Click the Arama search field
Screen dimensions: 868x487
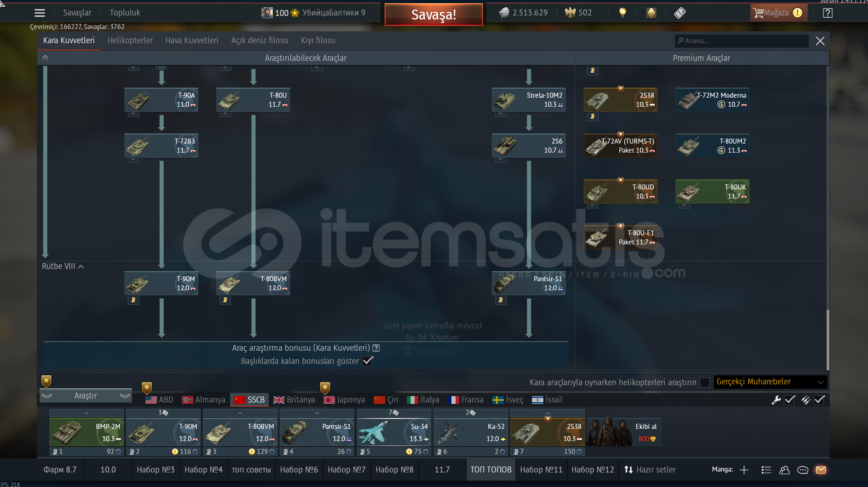point(742,41)
